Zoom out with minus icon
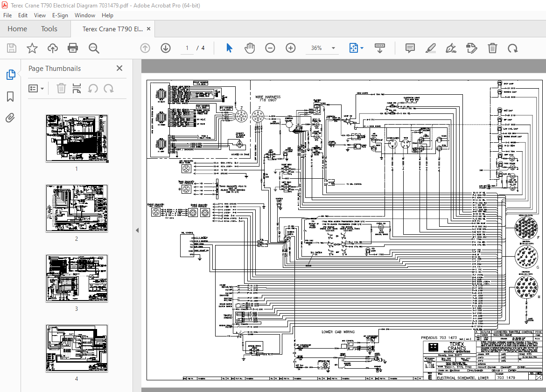This screenshot has height=392, width=546. pyautogui.click(x=270, y=48)
